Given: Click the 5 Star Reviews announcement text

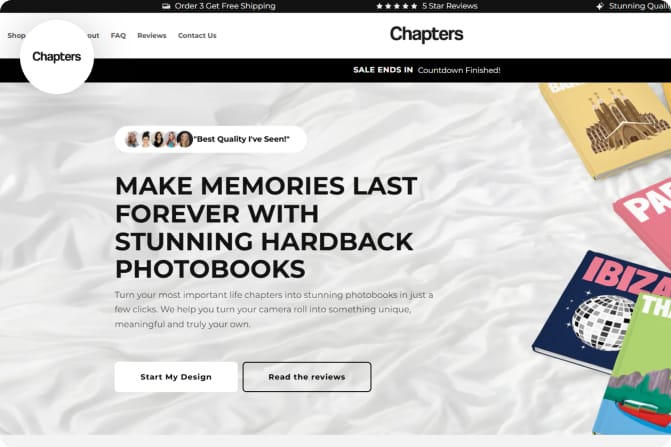Looking at the screenshot, I should (x=449, y=6).
